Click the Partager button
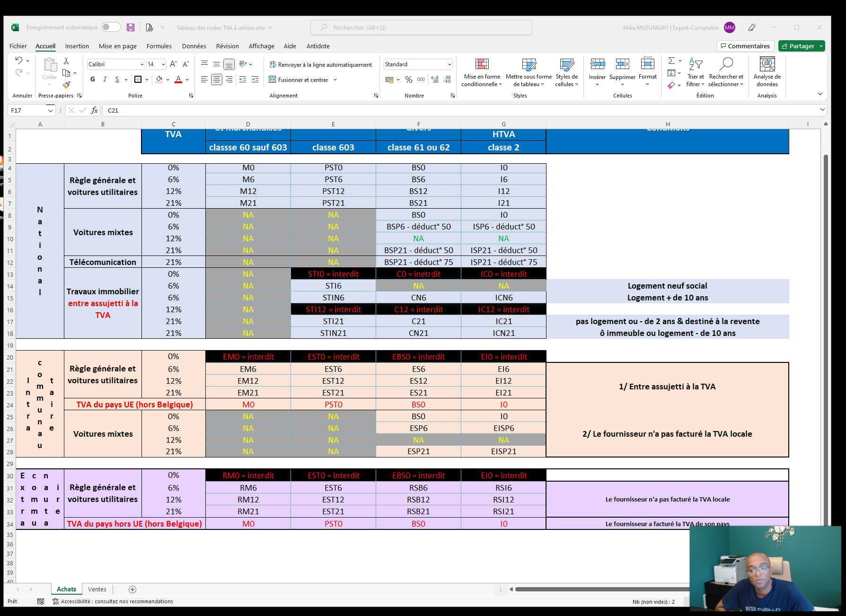 [x=798, y=46]
